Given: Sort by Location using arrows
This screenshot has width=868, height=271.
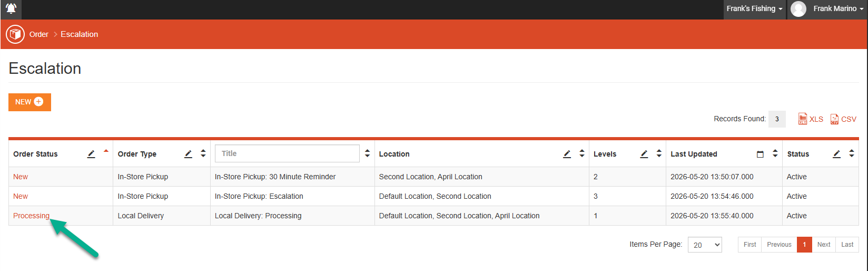Looking at the screenshot, I should (582, 153).
